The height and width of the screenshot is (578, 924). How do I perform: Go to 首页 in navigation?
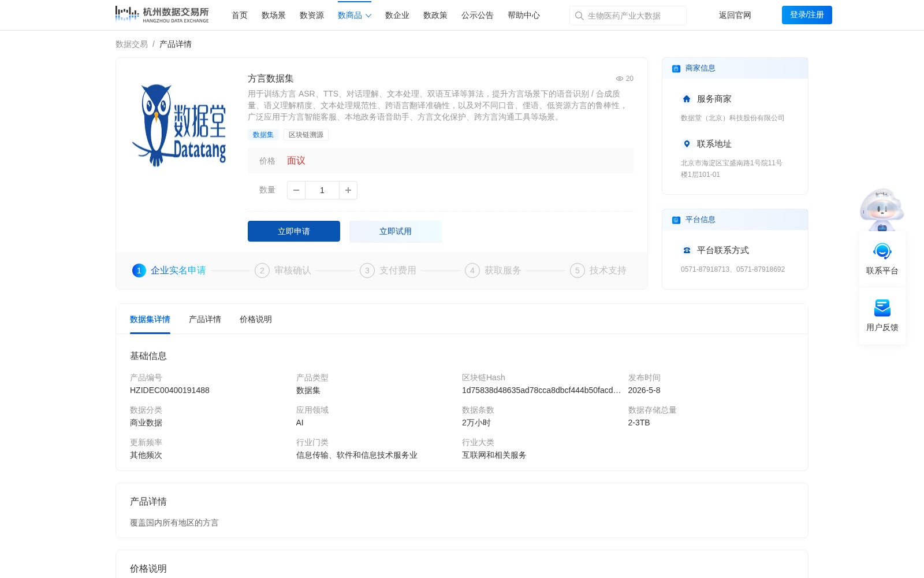pyautogui.click(x=240, y=16)
